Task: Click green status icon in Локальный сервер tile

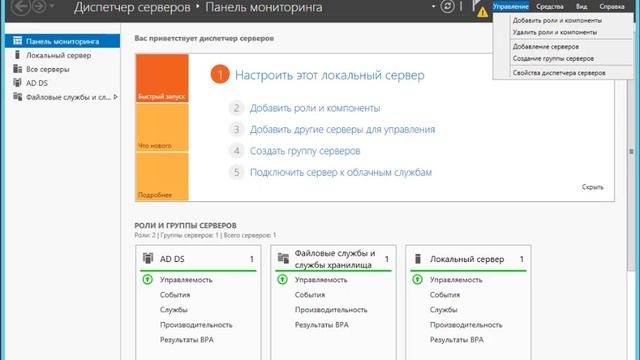Action: point(417,280)
